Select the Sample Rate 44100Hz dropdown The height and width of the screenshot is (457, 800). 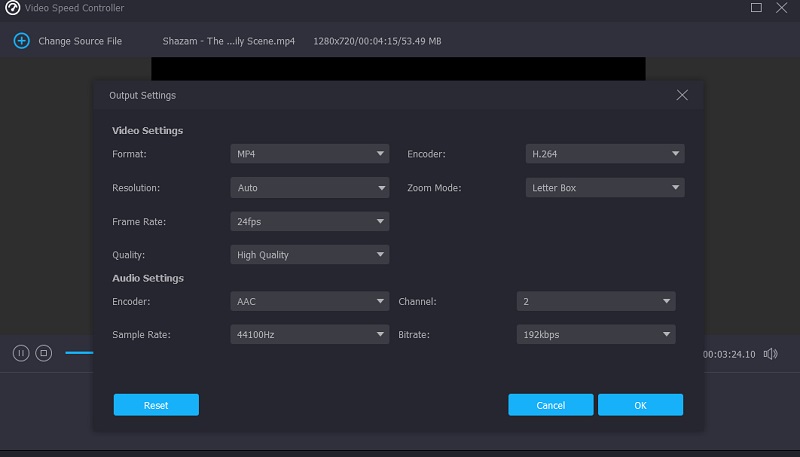(309, 335)
